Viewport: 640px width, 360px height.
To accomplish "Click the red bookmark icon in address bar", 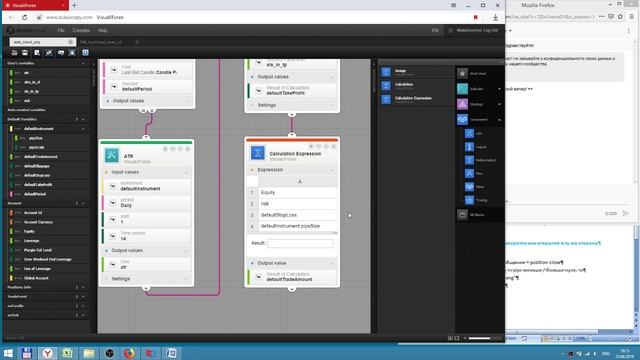I will tap(476, 18).
